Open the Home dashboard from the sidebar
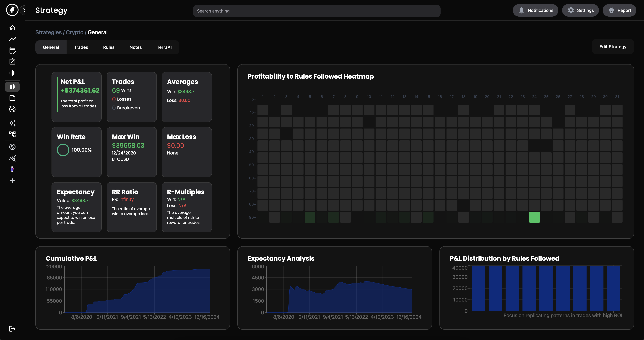The height and width of the screenshot is (340, 644). [x=12, y=28]
